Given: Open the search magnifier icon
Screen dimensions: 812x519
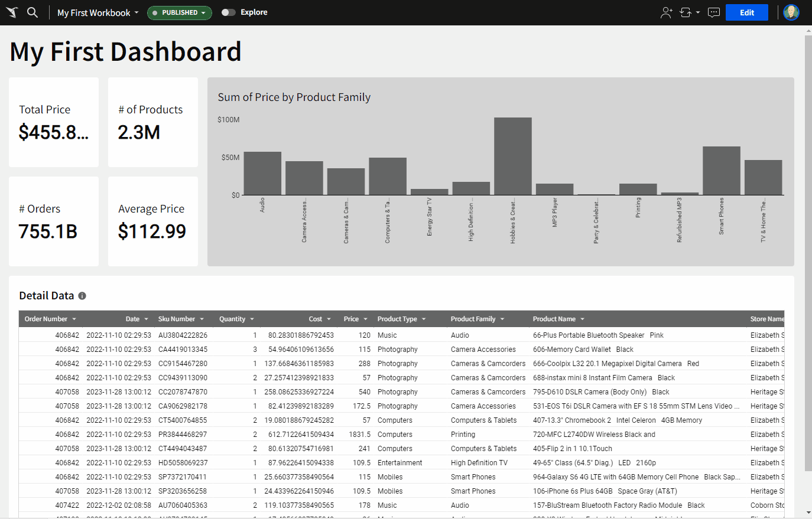Looking at the screenshot, I should 33,12.
